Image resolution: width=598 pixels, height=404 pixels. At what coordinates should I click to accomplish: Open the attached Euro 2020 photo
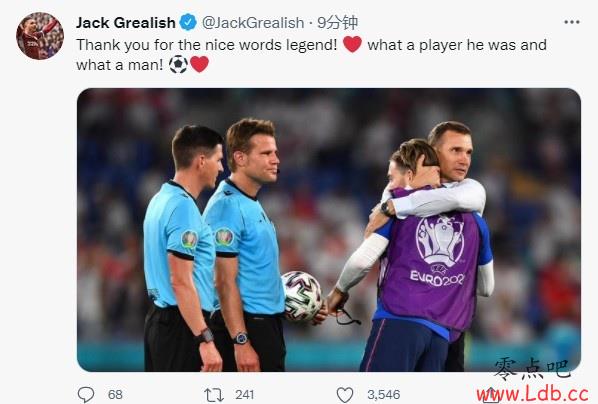click(x=329, y=230)
